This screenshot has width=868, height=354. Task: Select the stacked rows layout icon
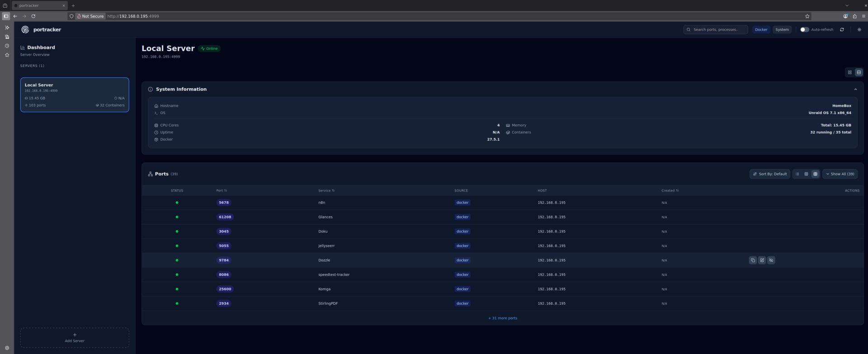(x=859, y=72)
